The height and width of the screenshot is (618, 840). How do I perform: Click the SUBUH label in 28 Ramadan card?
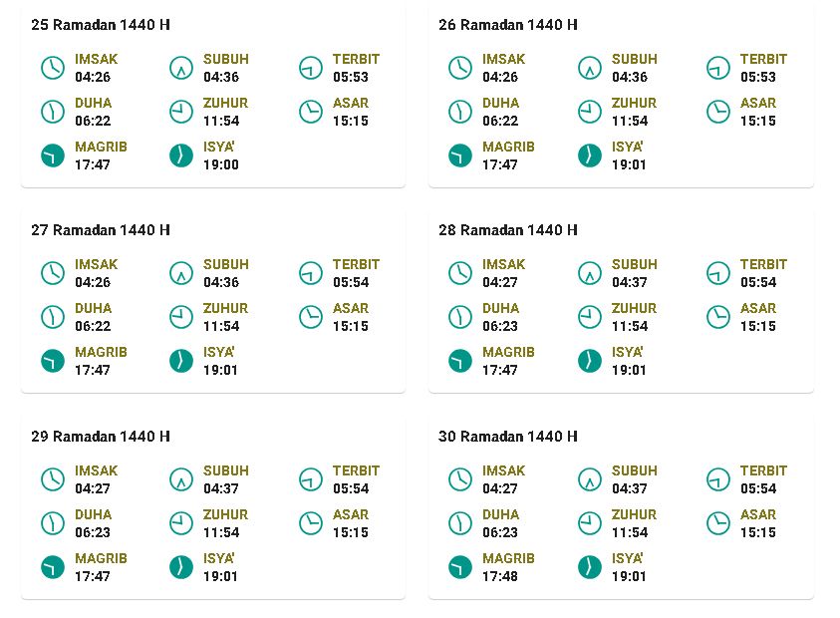tap(635, 265)
